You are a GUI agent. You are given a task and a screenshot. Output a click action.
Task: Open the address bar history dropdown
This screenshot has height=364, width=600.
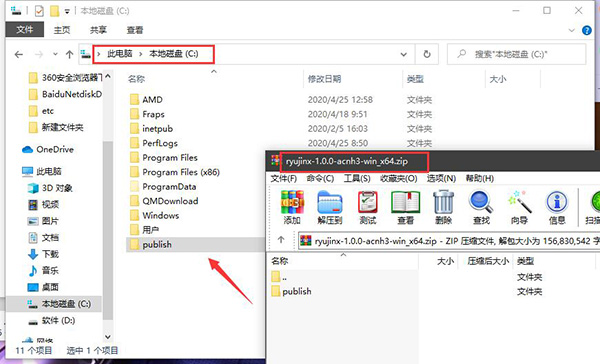[x=403, y=54]
